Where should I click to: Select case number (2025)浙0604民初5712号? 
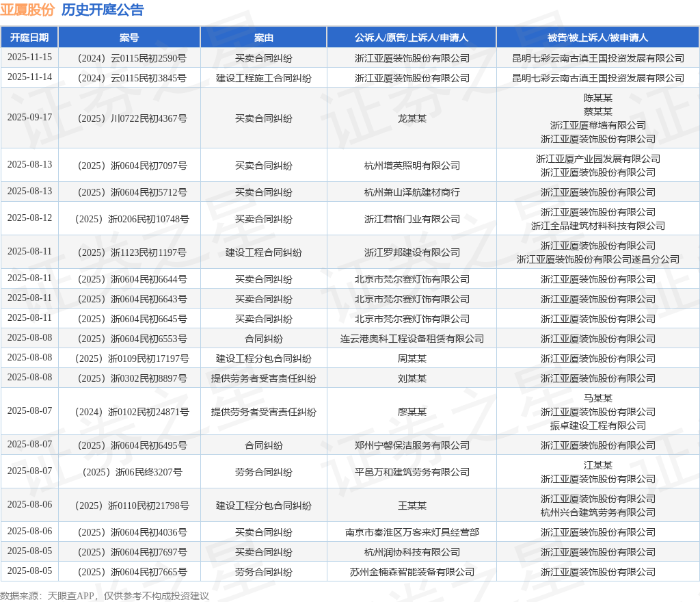(x=129, y=192)
